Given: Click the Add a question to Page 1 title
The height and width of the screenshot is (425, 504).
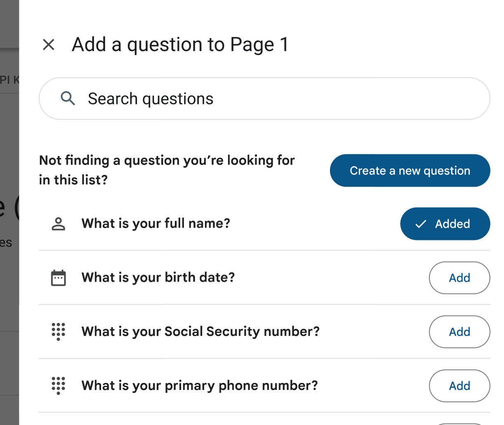Looking at the screenshot, I should [x=180, y=44].
